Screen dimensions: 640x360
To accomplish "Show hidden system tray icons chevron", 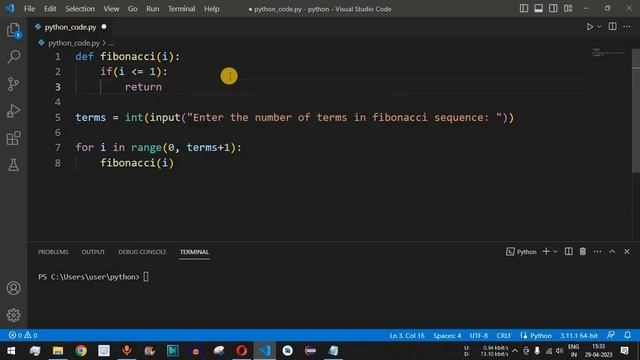I will pyautogui.click(x=515, y=351).
